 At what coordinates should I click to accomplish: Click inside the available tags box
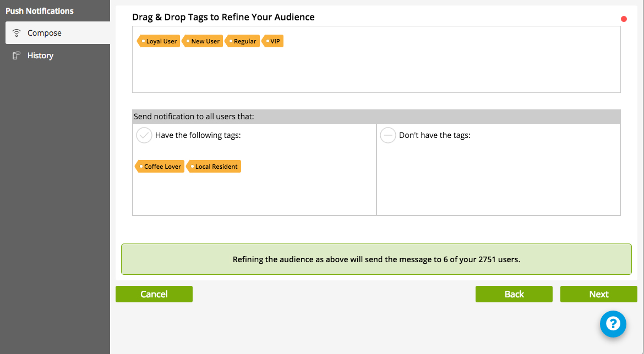pos(376,69)
